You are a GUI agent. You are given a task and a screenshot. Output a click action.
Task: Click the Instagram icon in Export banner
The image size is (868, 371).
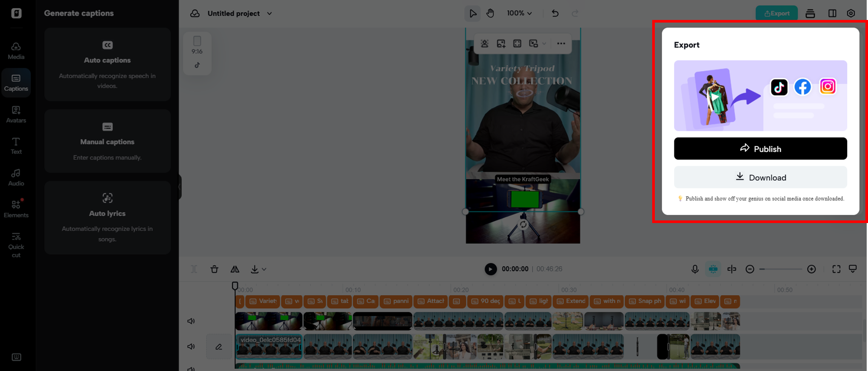pyautogui.click(x=828, y=86)
